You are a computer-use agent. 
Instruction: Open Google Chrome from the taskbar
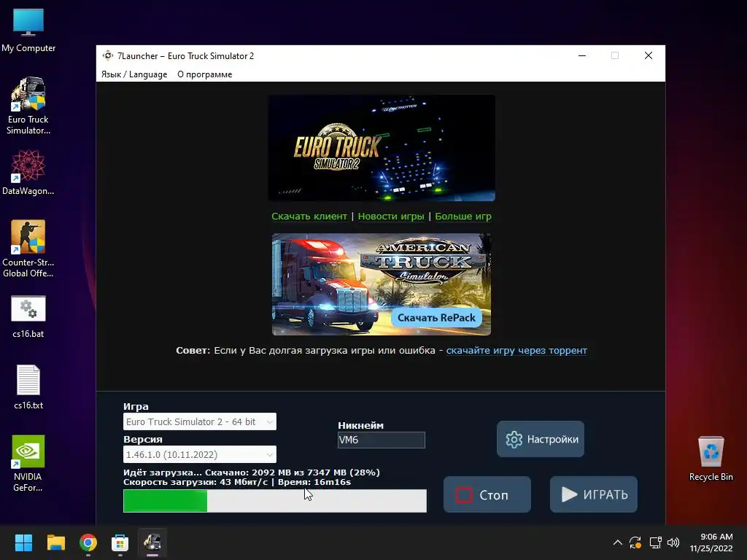point(88,542)
